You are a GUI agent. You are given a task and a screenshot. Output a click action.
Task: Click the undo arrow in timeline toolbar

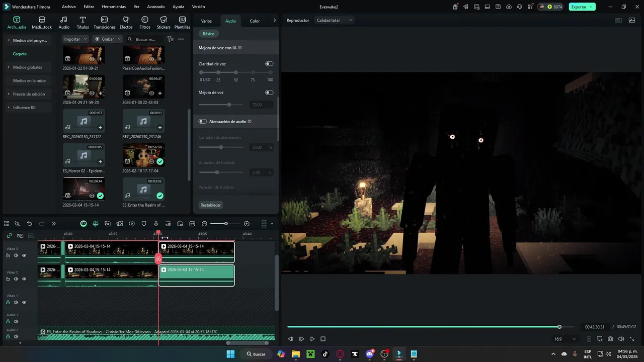point(29,224)
